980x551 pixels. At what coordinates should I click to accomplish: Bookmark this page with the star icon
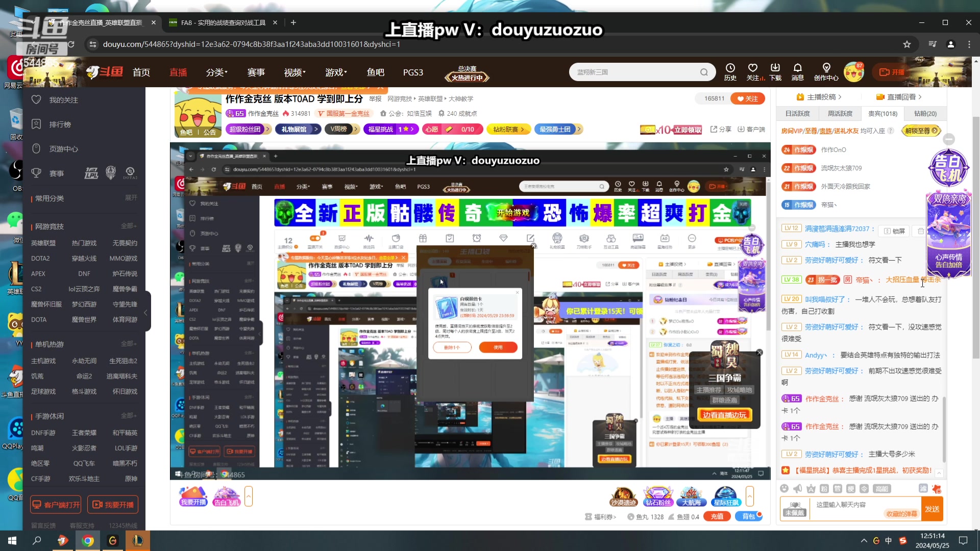[x=907, y=44]
